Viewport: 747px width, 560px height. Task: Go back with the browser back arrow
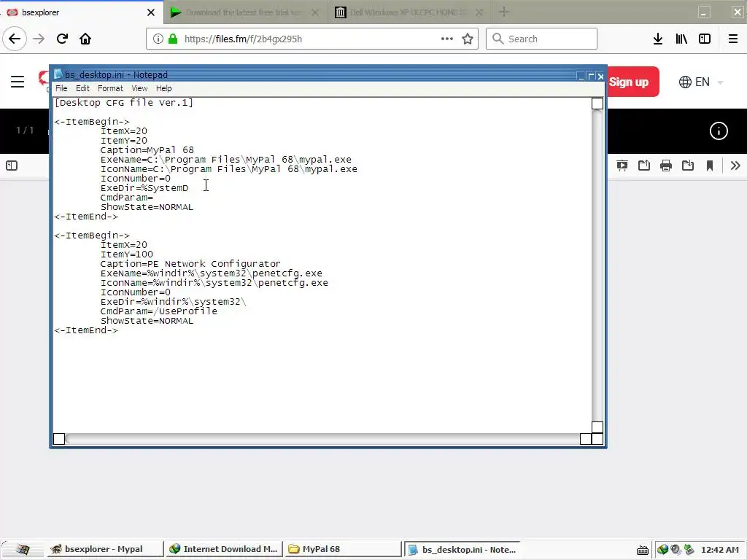click(15, 39)
